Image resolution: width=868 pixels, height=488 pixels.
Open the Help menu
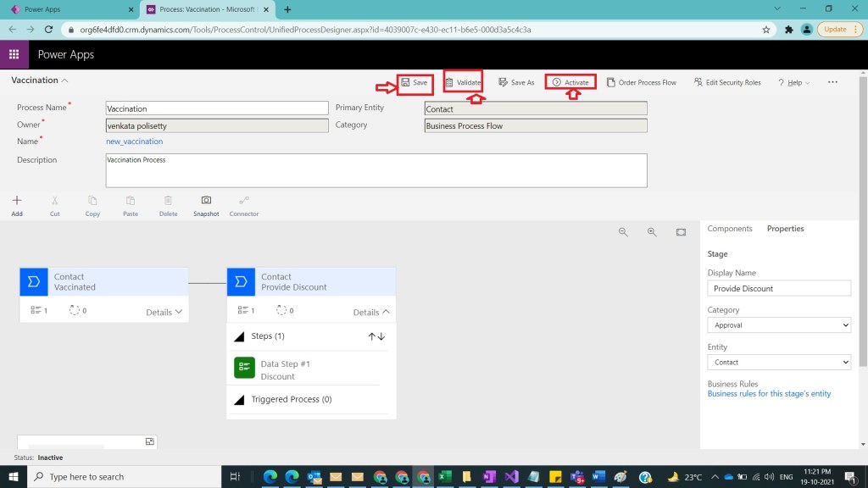pyautogui.click(x=793, y=83)
